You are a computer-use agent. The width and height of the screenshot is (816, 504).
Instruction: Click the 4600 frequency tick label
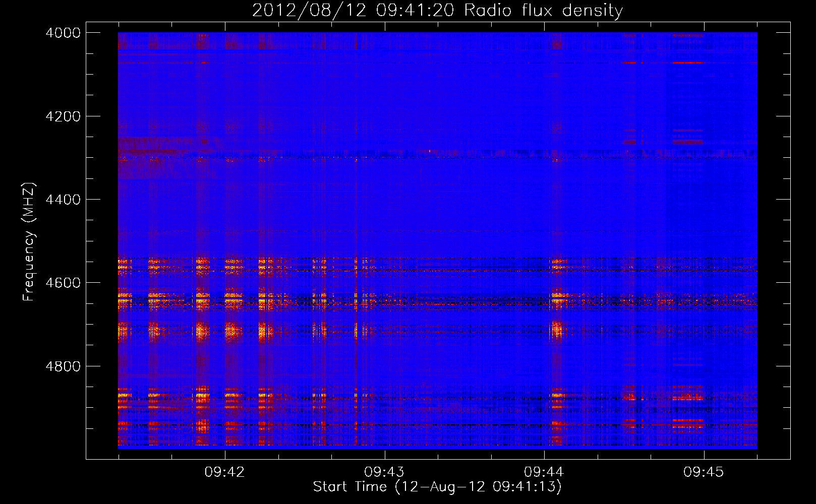click(x=63, y=283)
